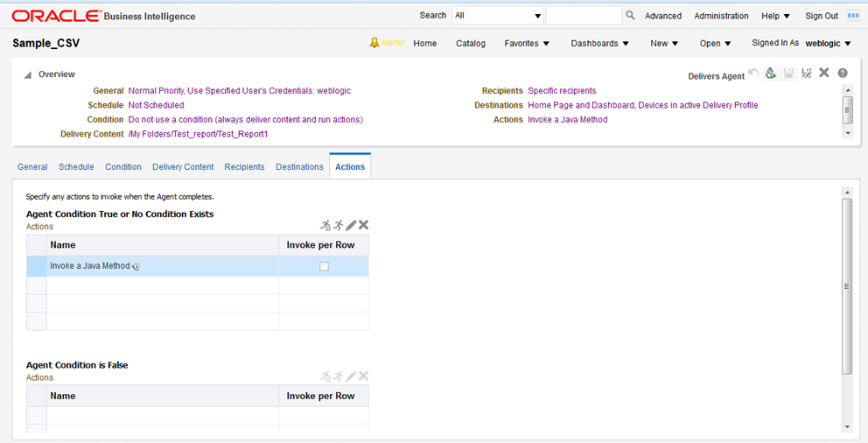Add new action in Condition True section

(x=325, y=225)
